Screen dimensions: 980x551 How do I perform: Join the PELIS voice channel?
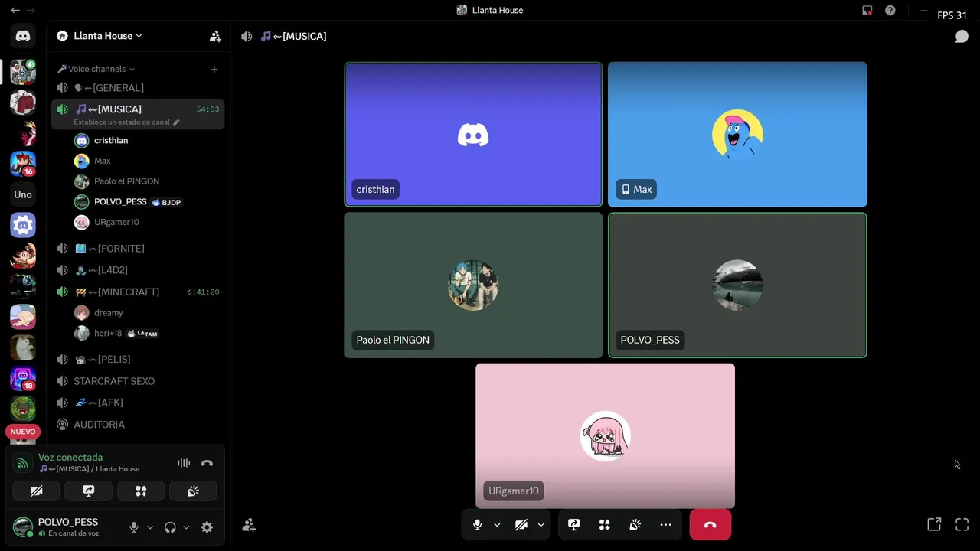pos(138,359)
